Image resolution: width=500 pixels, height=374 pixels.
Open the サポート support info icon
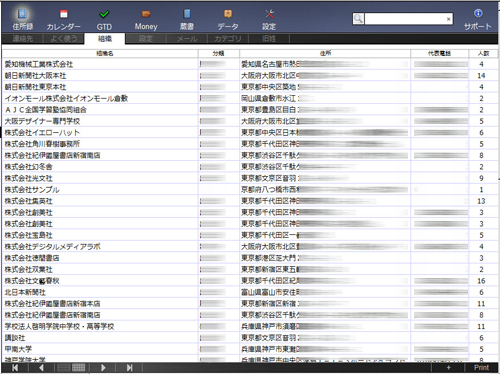click(x=478, y=19)
